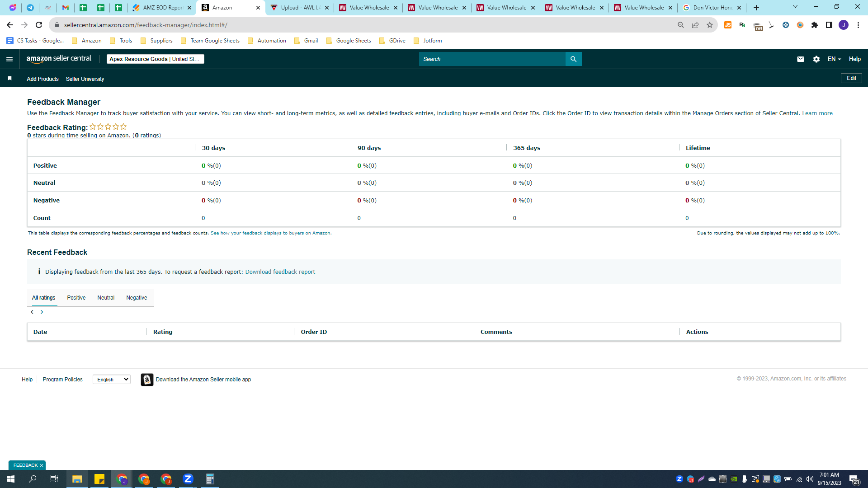This screenshot has width=868, height=488.
Task: Open the CS Tasks bookmark
Action: 35,41
